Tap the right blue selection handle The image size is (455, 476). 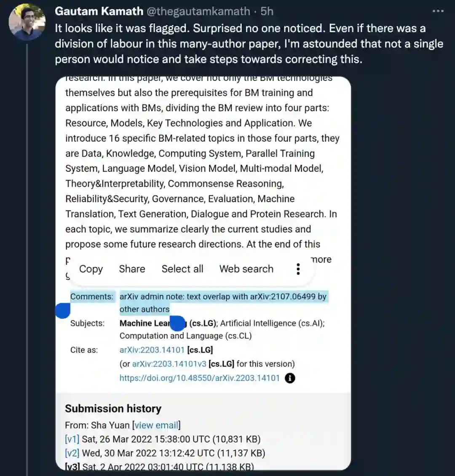177,323
